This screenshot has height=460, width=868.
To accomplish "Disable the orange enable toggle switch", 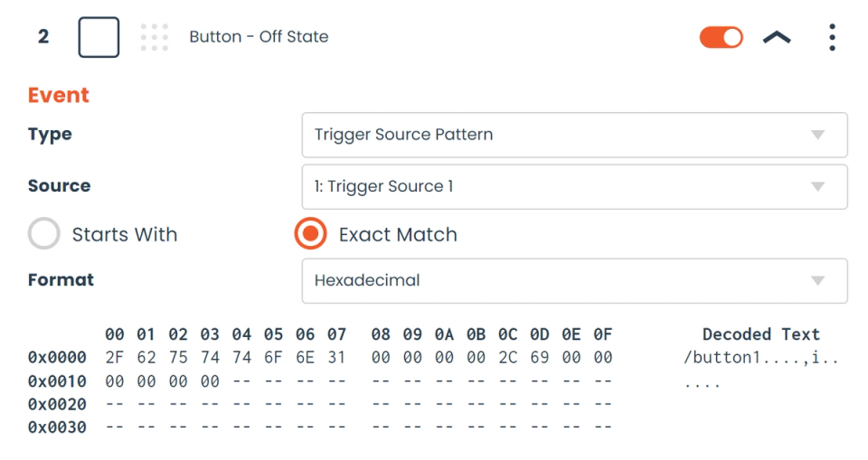I will [721, 37].
